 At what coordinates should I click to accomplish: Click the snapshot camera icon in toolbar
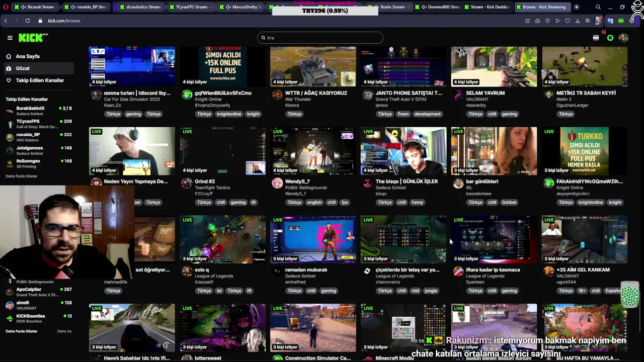click(537, 21)
